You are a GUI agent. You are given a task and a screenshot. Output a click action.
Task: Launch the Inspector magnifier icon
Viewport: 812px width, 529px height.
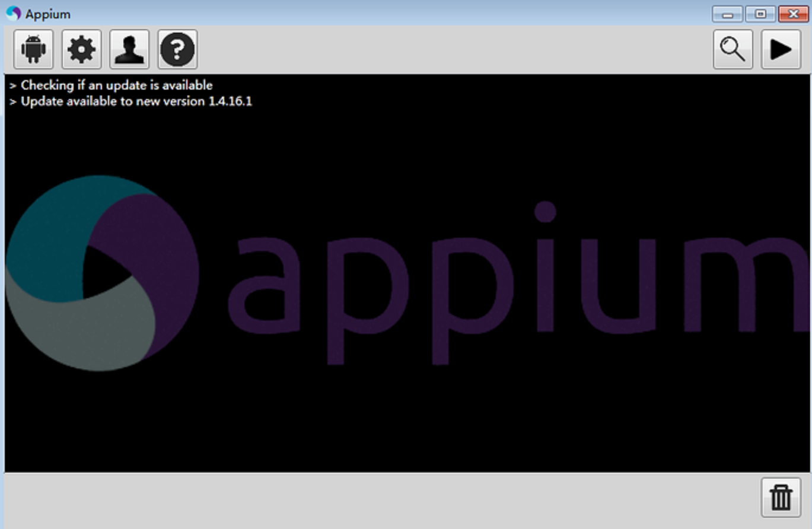click(733, 49)
